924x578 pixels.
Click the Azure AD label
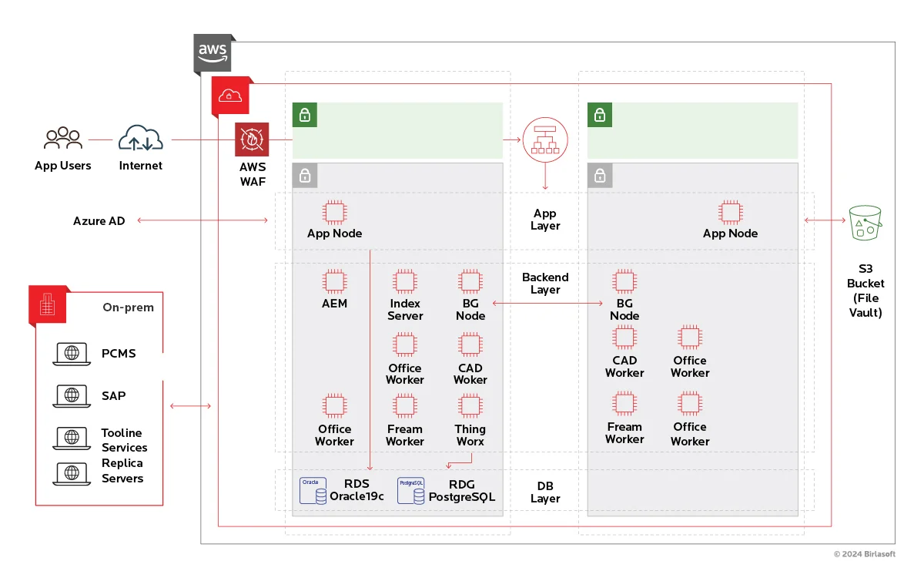(99, 221)
